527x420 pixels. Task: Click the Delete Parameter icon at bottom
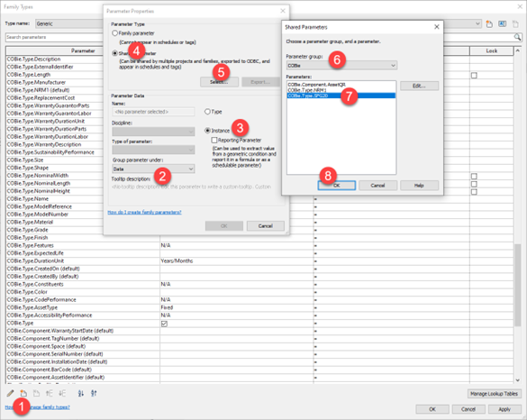(36, 393)
